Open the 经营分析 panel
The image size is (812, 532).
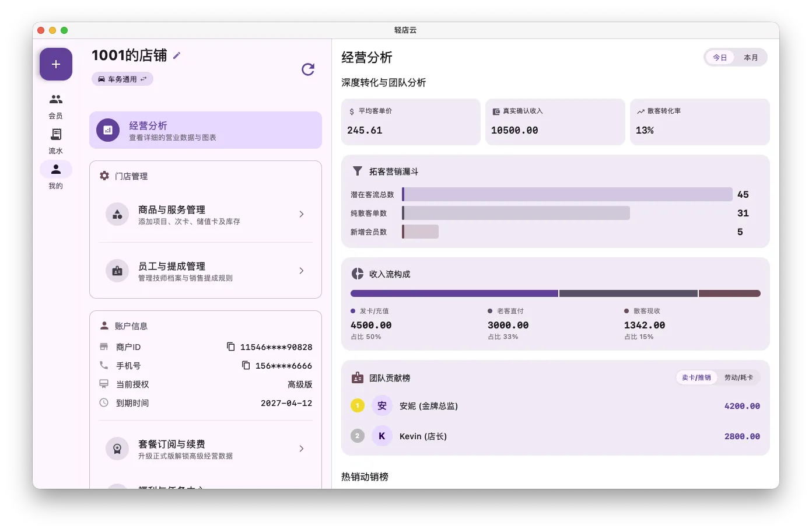205,129
